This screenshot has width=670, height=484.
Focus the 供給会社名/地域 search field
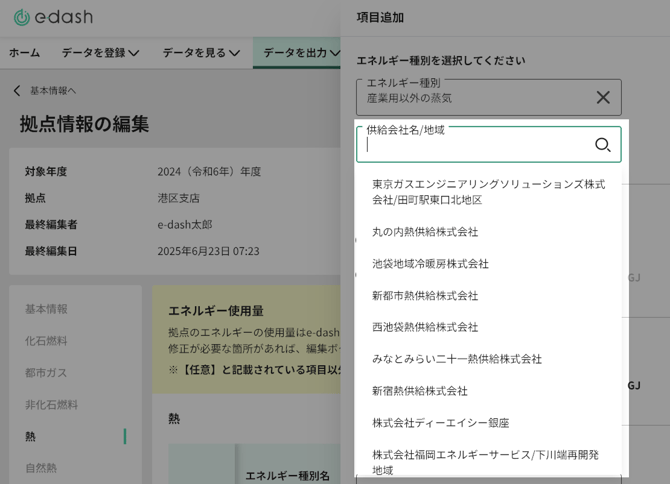488,144
